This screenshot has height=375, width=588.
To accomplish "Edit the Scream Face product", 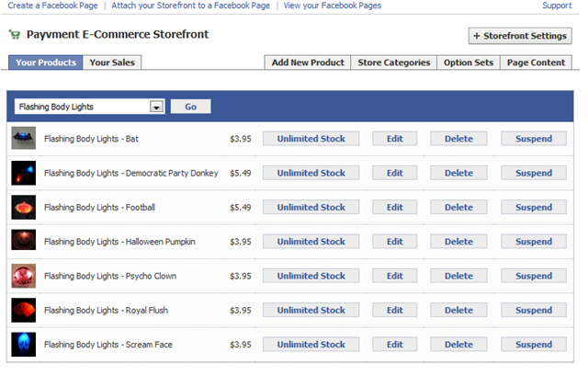I will pyautogui.click(x=394, y=345).
